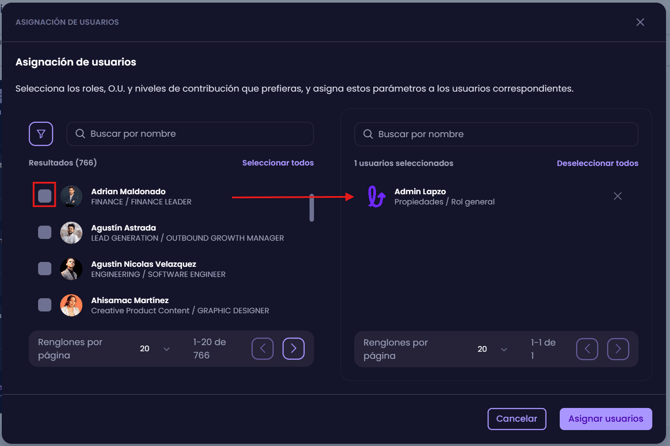Check the box for Adrian Maldonado
Screen dimensions: 670x446
coord(45,196)
